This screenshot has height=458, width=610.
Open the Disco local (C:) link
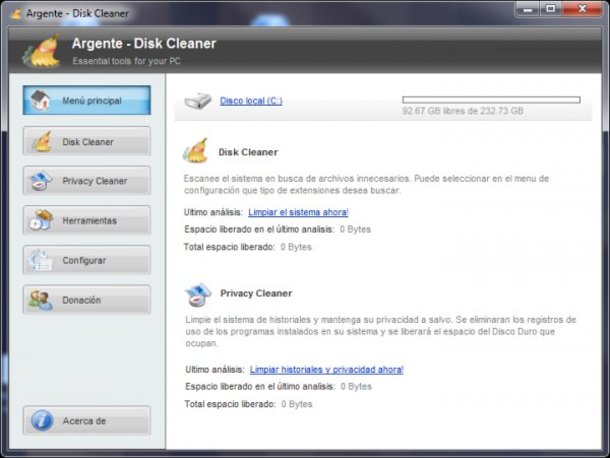251,101
